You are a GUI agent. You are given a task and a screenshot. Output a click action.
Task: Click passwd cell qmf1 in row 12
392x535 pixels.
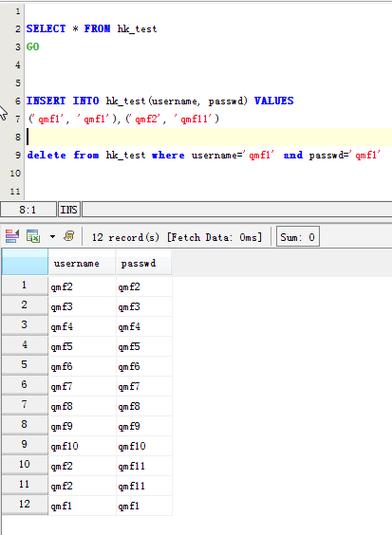coord(144,506)
